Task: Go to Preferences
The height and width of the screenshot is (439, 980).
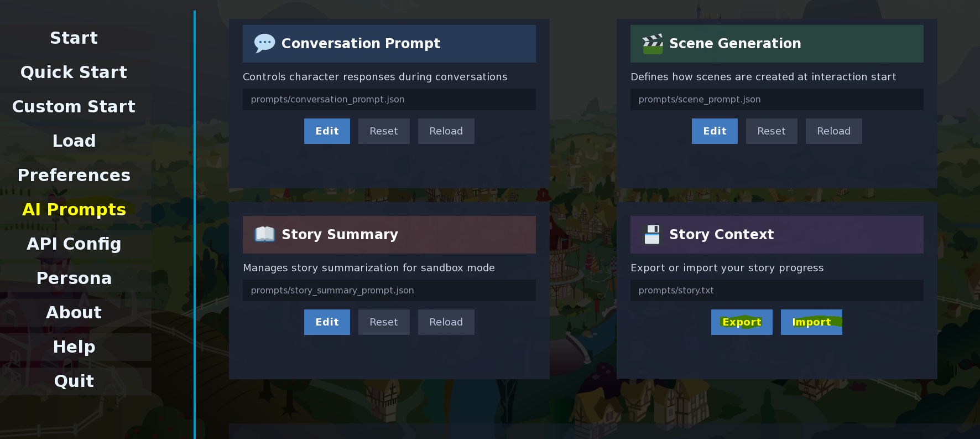Action: 74,175
